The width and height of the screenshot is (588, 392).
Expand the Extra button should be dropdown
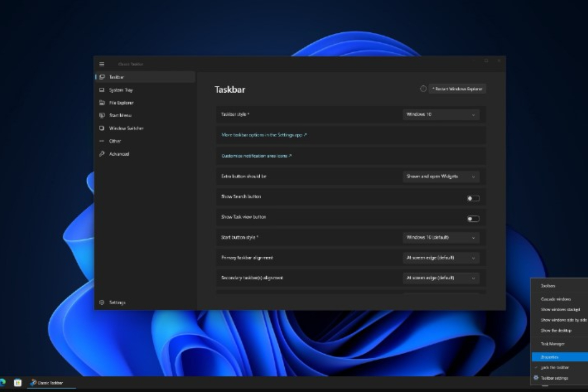click(x=441, y=176)
